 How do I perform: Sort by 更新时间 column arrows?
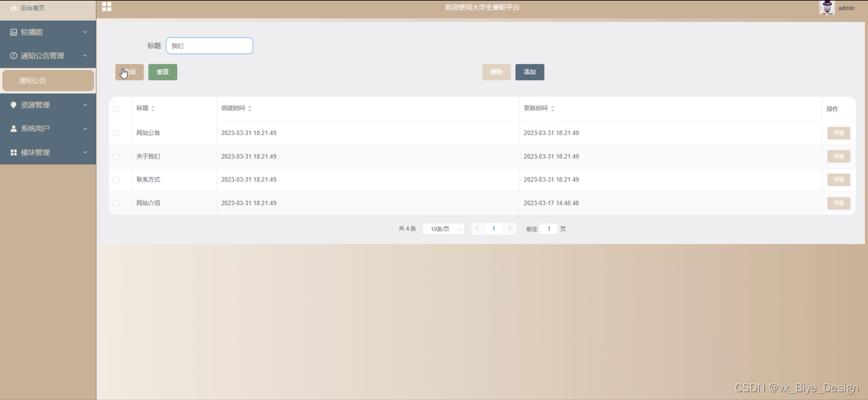[x=552, y=109]
